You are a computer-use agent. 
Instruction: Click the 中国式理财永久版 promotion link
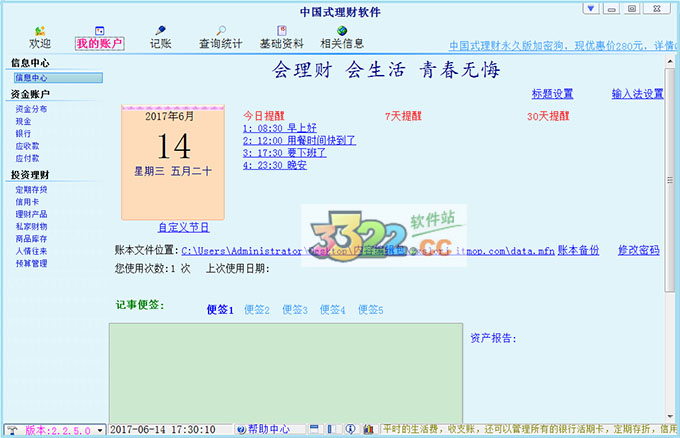point(562,46)
